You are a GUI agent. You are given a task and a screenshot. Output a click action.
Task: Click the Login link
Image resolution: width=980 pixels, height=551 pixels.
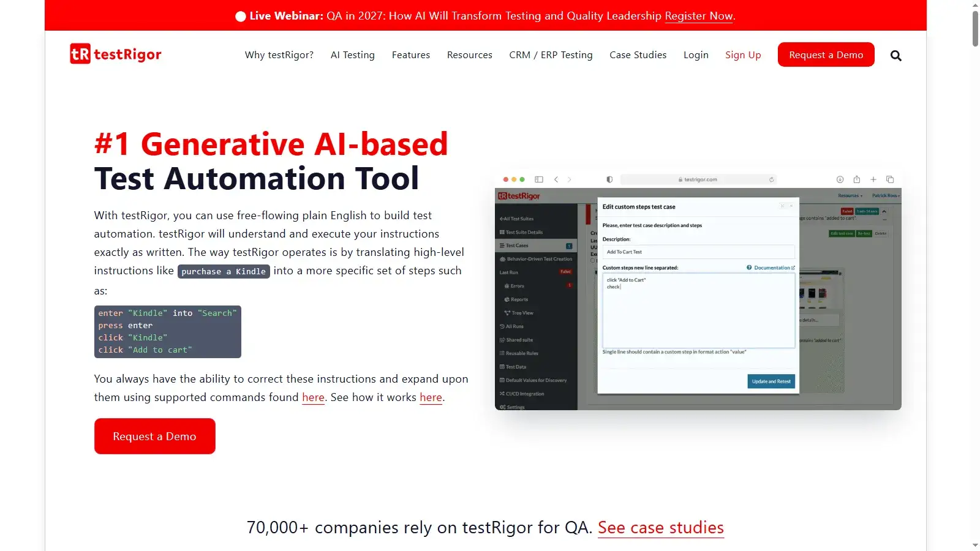pos(696,55)
